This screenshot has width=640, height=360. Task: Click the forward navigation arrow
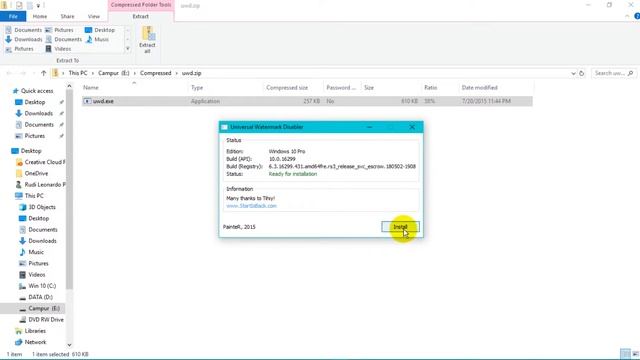tap(23, 73)
